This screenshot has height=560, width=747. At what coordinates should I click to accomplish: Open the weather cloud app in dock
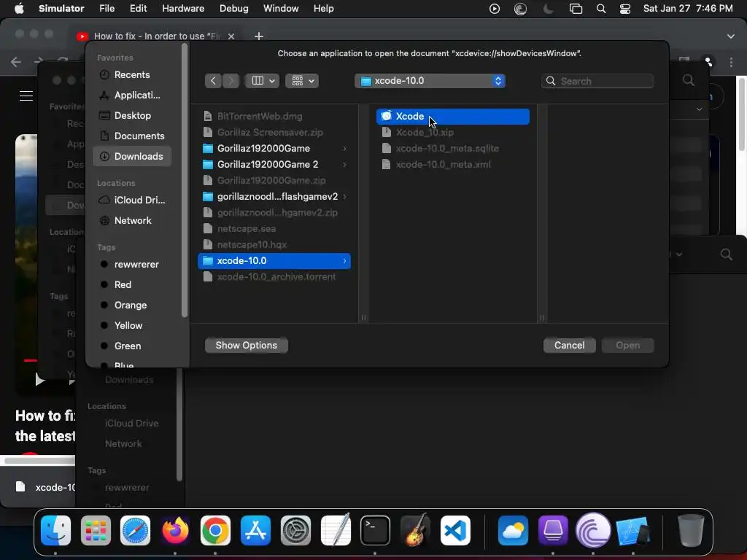pyautogui.click(x=513, y=531)
